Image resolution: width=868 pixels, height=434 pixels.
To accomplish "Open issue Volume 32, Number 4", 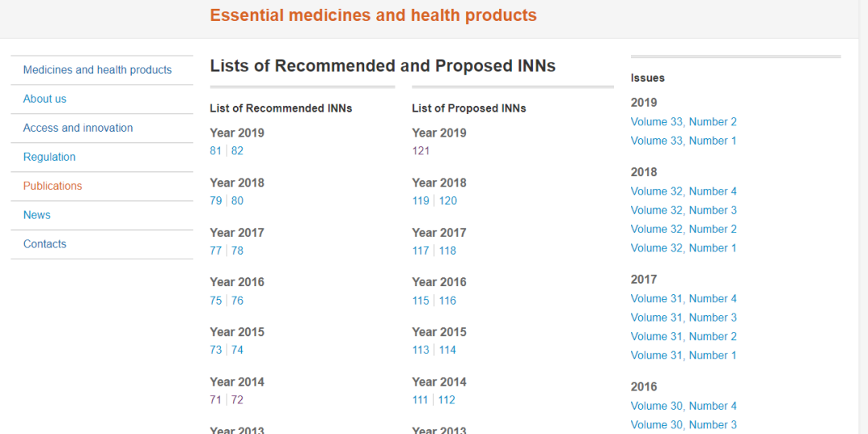I will tap(683, 191).
